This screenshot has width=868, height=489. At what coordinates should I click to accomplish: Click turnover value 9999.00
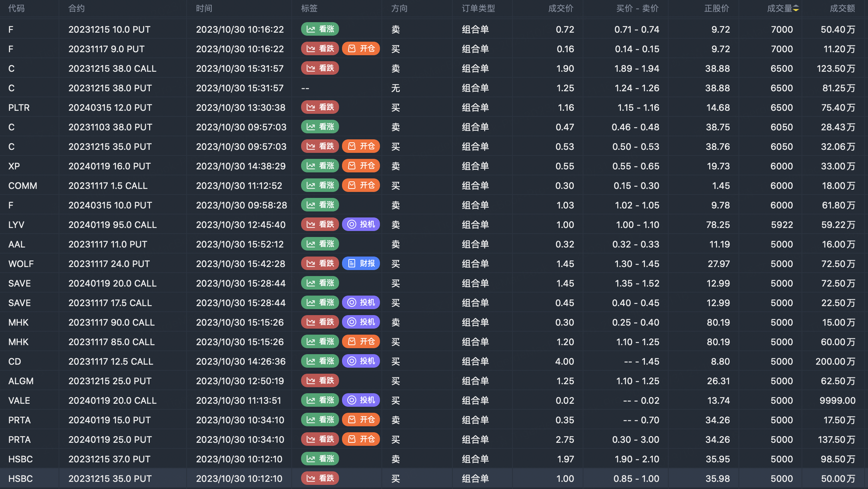838,400
